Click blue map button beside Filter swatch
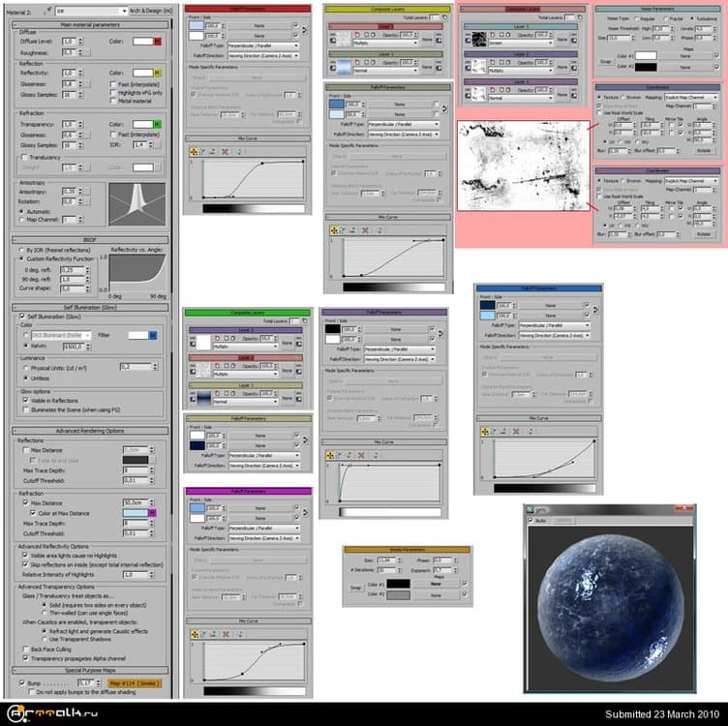 (x=153, y=335)
